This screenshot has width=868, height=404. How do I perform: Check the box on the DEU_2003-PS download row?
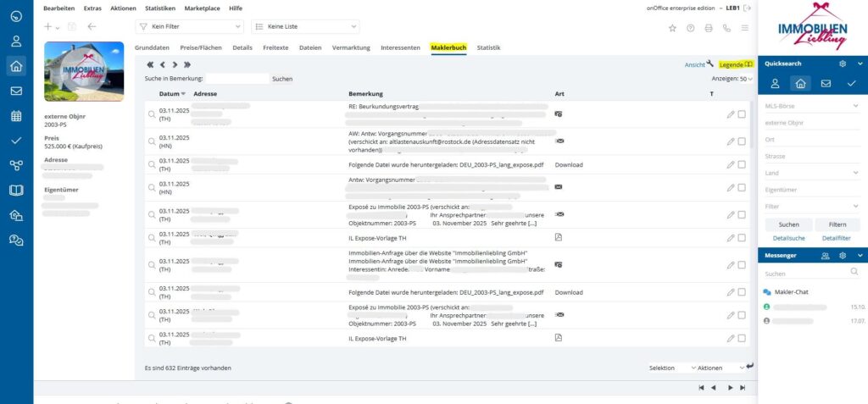742,164
